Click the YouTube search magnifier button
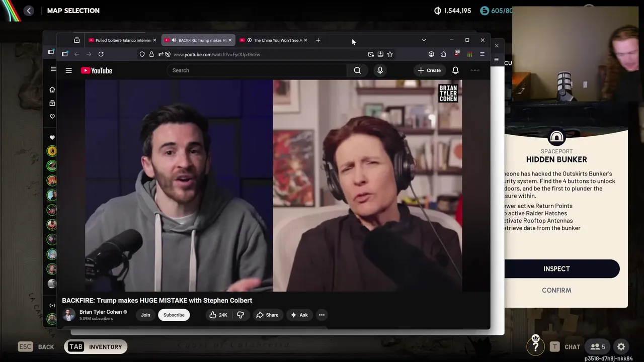Screen dimensions: 644x362 pos(357,70)
